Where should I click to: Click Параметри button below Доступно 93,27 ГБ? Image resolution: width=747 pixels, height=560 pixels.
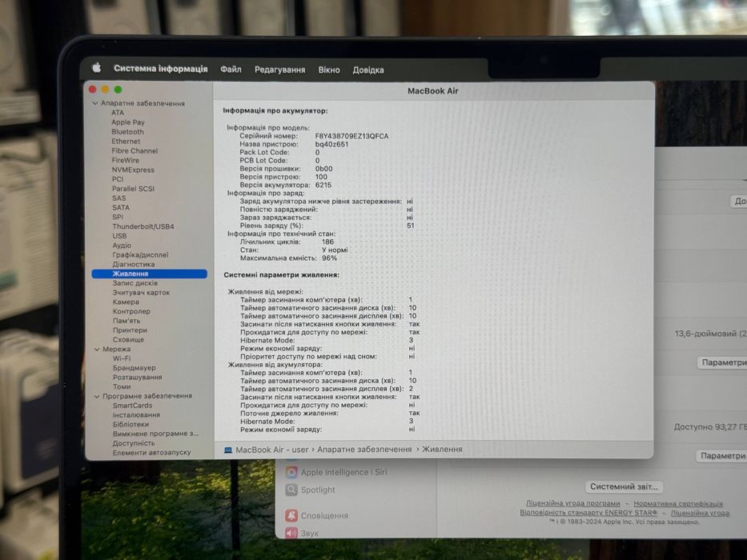click(x=721, y=456)
